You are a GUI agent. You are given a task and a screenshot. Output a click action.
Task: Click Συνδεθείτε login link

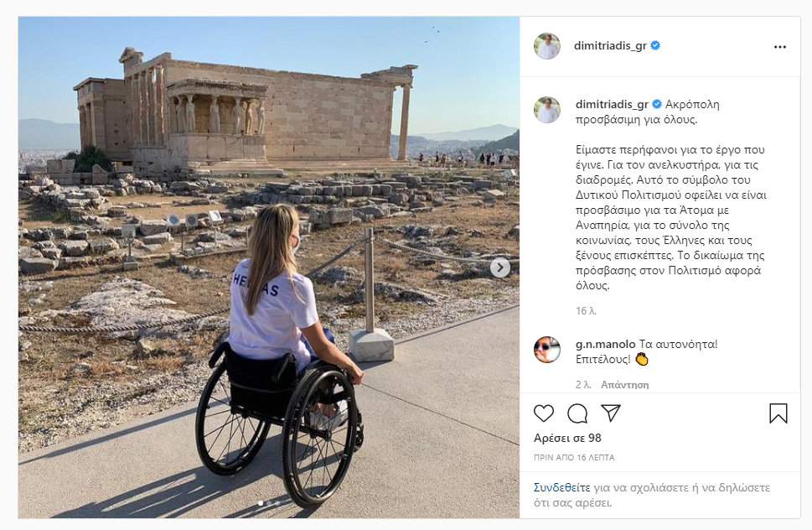[562, 487]
